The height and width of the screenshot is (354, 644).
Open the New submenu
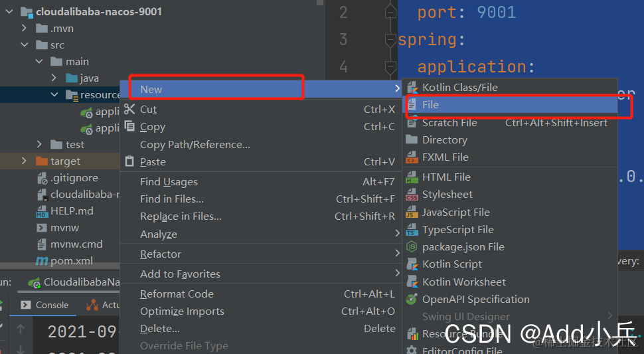tap(260, 89)
